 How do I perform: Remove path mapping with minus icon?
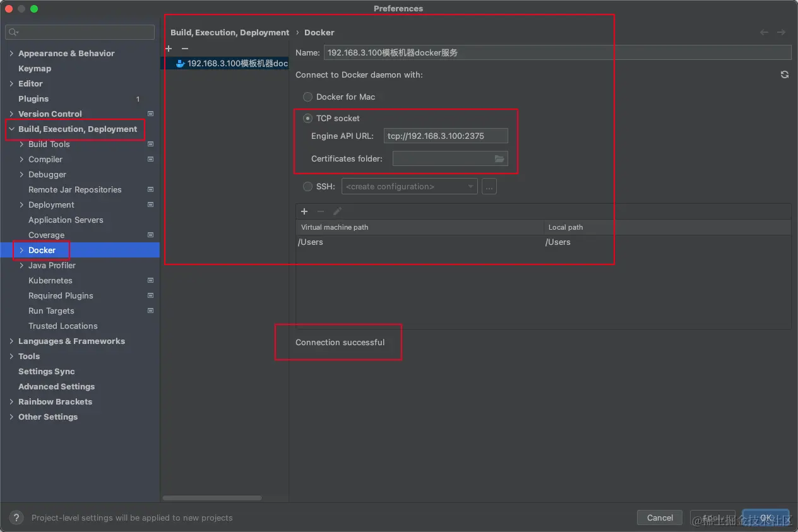pyautogui.click(x=321, y=211)
